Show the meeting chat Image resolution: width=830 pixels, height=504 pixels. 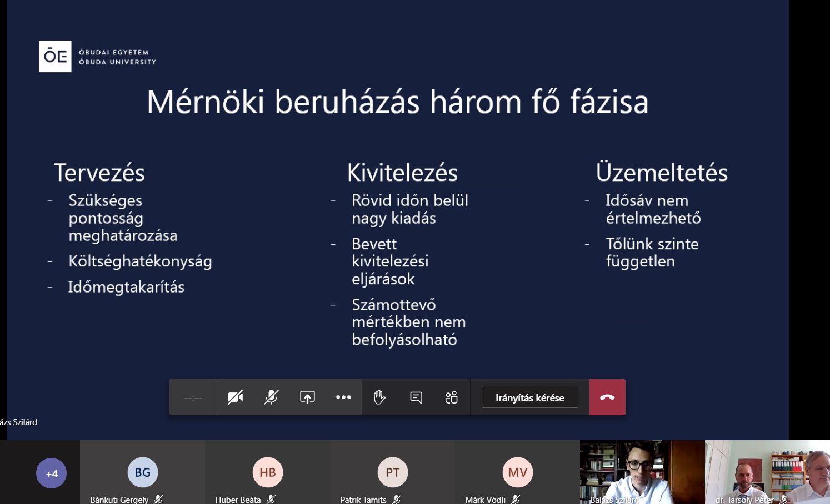point(416,397)
